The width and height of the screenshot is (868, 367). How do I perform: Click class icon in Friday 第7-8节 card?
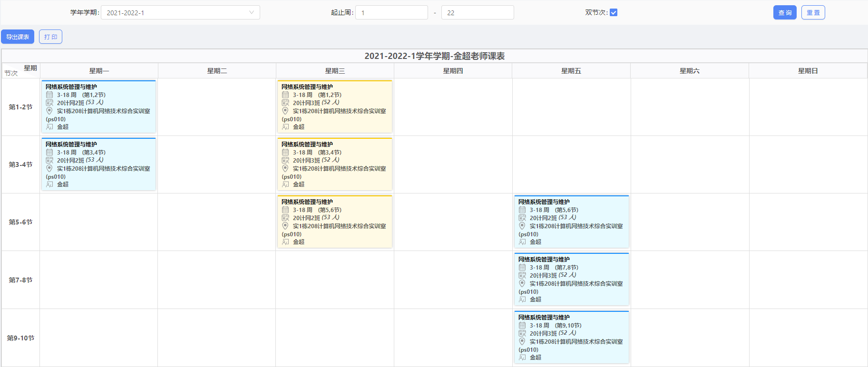522,275
